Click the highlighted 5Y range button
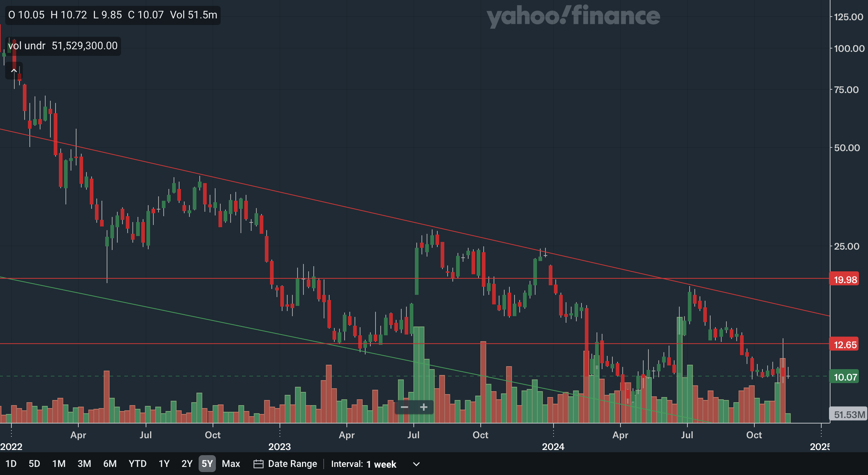 207,464
